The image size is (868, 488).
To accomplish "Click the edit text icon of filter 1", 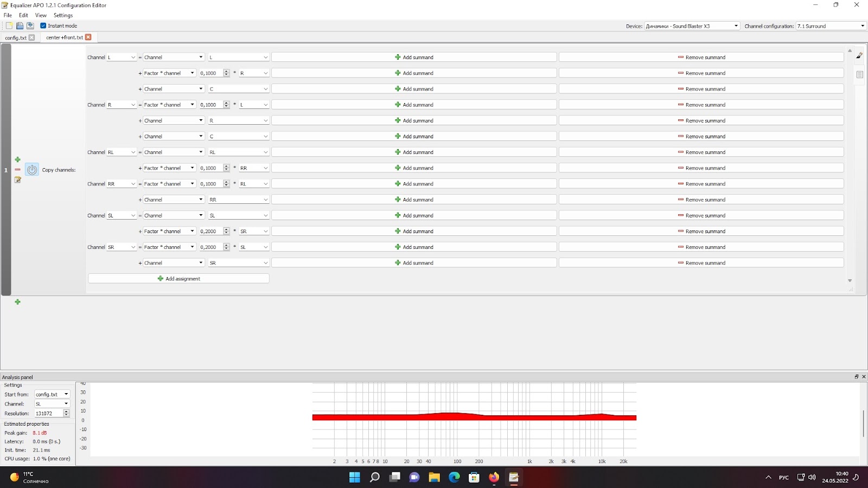I will [17, 179].
